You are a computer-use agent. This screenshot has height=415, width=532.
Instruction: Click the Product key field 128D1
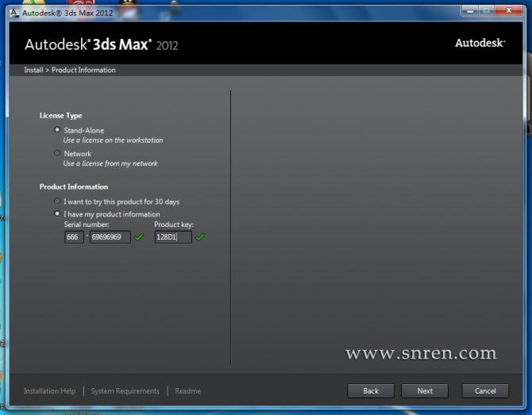[173, 236]
